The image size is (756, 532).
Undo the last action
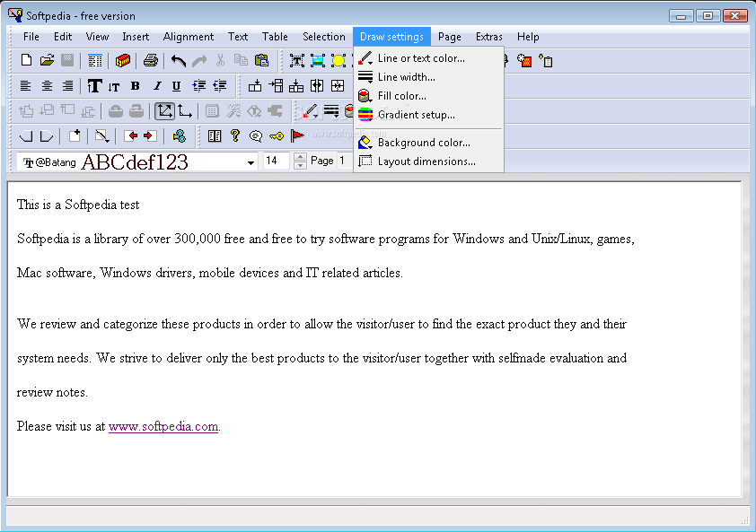179,60
